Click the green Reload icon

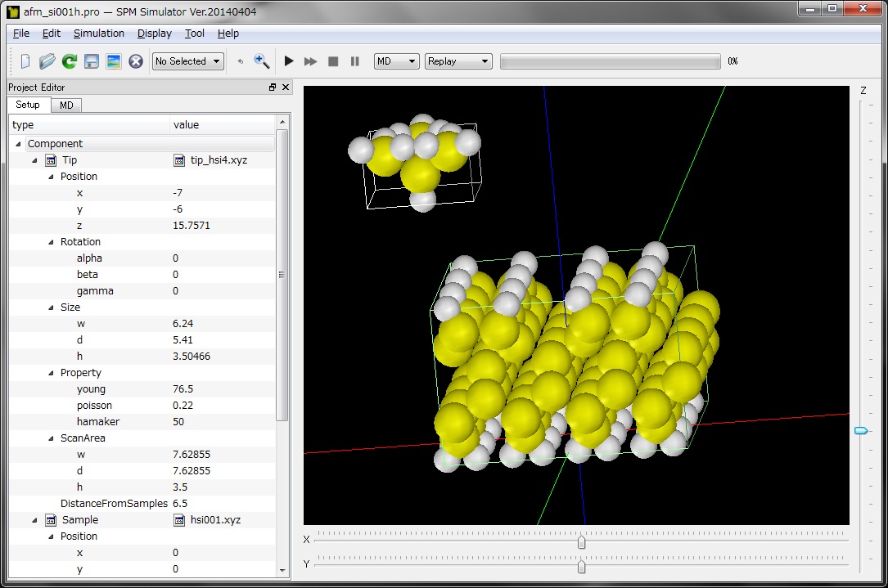70,61
